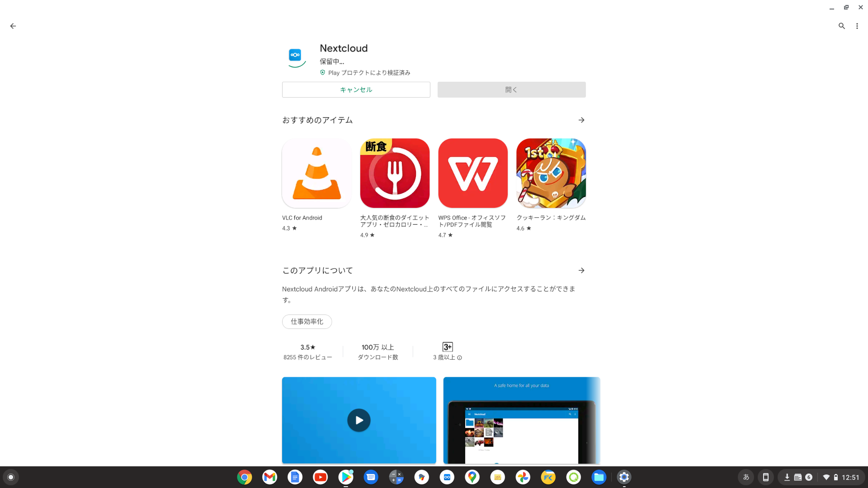Viewport: 868px width, 488px height.
Task: Open the WPS Office app icon
Action: (x=473, y=174)
